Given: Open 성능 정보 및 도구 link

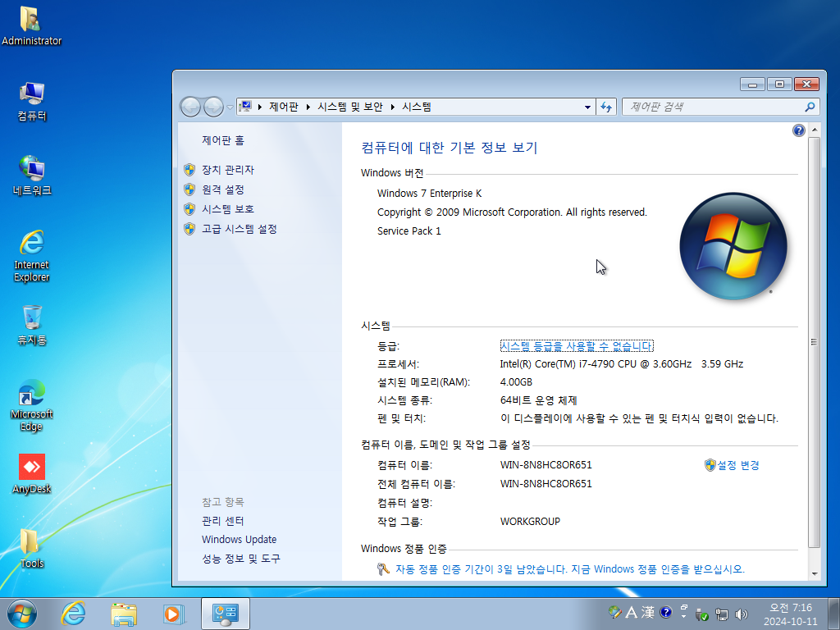Looking at the screenshot, I should pos(241,559).
